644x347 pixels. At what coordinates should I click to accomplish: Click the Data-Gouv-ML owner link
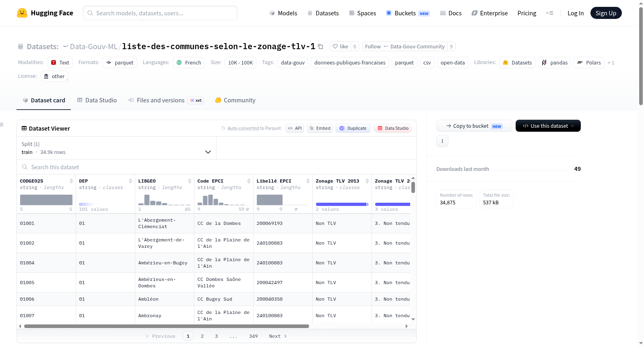pos(93,46)
